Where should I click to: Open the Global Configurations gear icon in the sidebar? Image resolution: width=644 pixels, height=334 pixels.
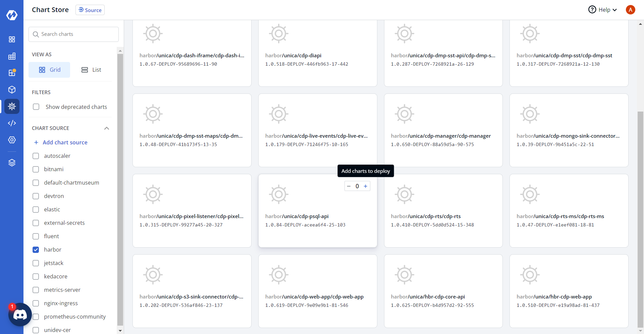[12, 140]
